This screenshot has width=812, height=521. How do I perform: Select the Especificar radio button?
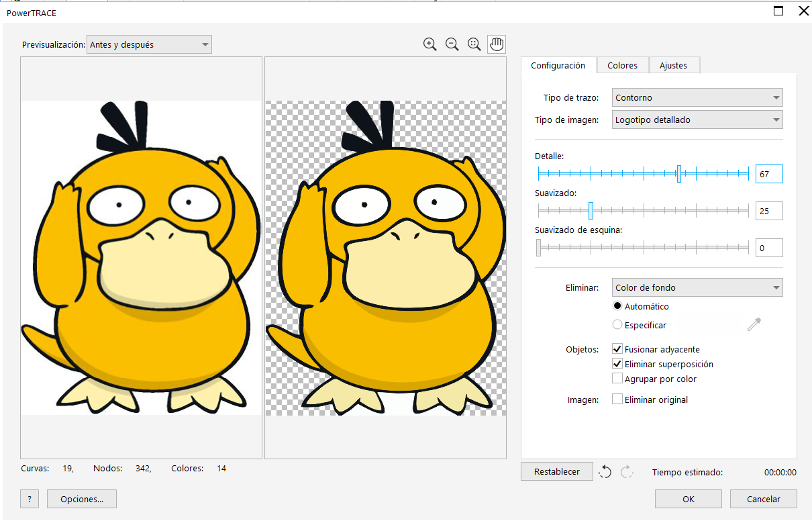coord(617,325)
